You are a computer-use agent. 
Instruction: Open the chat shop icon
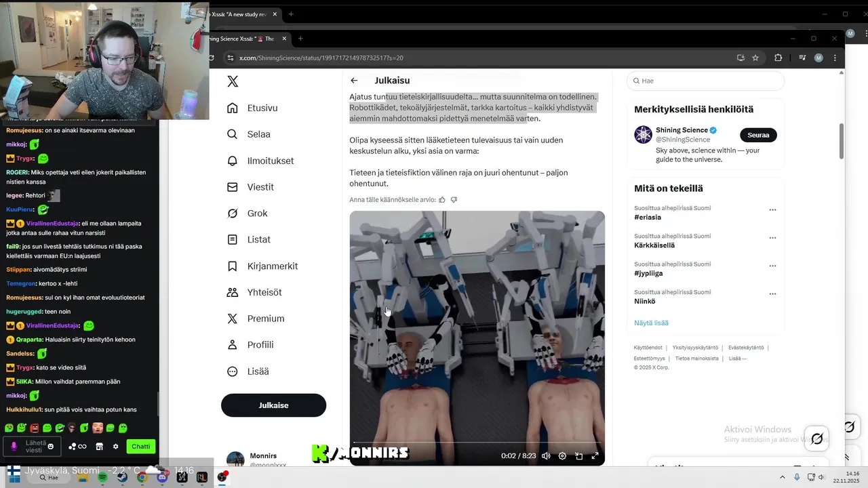[x=99, y=447]
